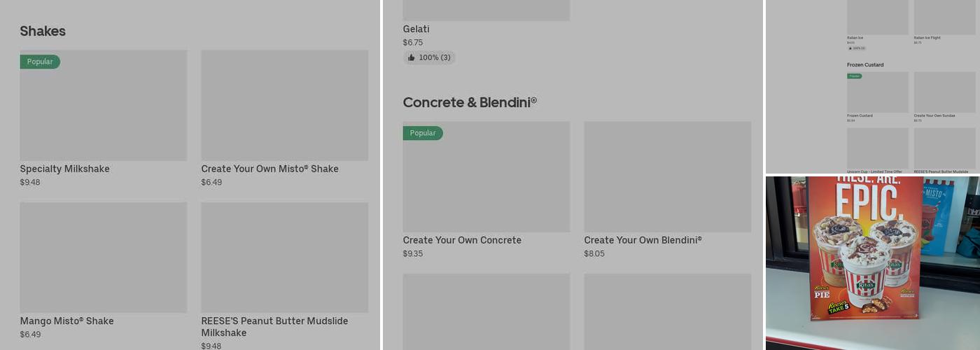The height and width of the screenshot is (350, 980).
Task: Click the thumbs-up rating under Gelati
Action: (429, 57)
